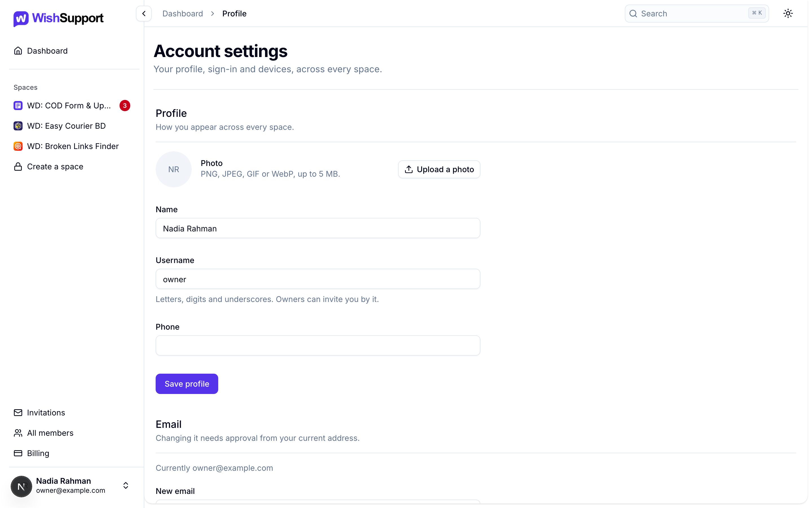This screenshot has width=812, height=508.
Task: Click Upload a photo button
Action: pos(439,169)
